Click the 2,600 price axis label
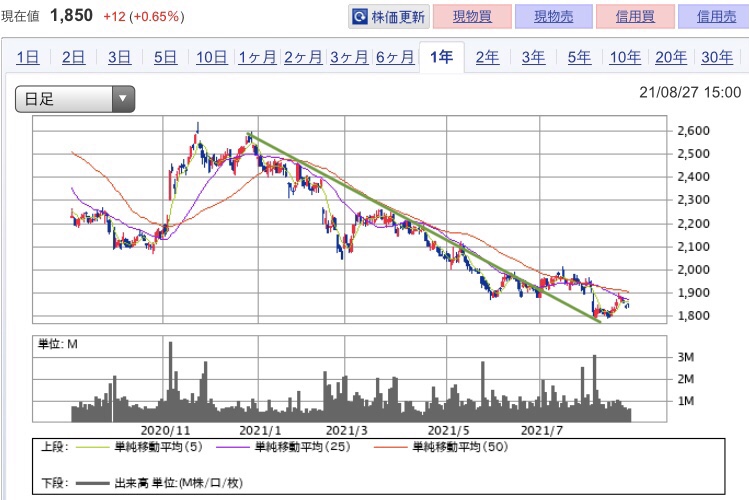749x500 pixels. coord(694,130)
